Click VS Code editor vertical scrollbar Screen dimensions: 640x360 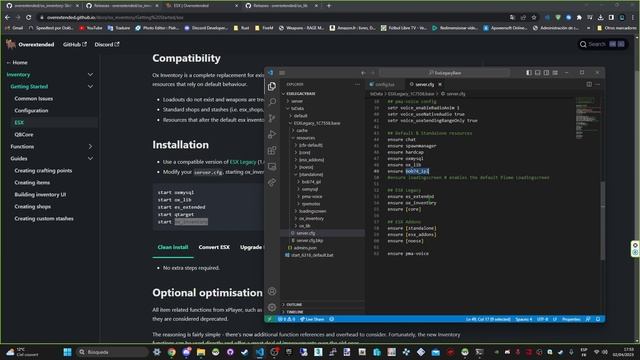(x=602, y=220)
